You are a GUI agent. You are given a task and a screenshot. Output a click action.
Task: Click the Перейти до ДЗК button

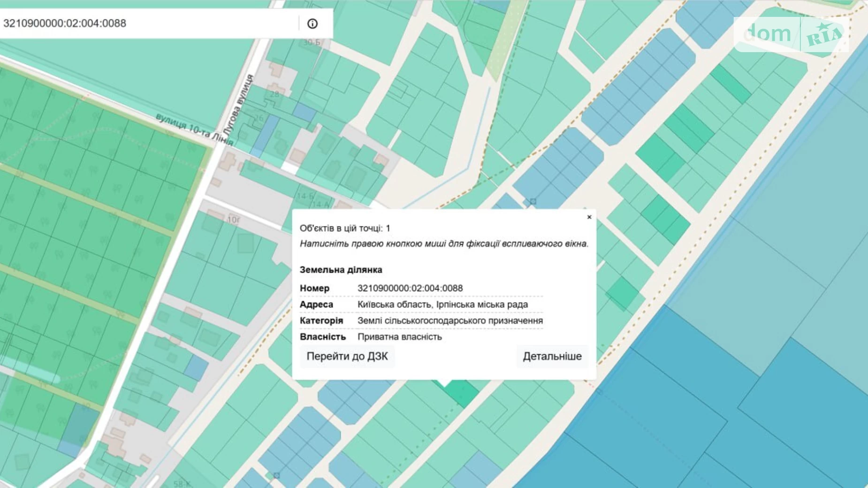pyautogui.click(x=347, y=356)
